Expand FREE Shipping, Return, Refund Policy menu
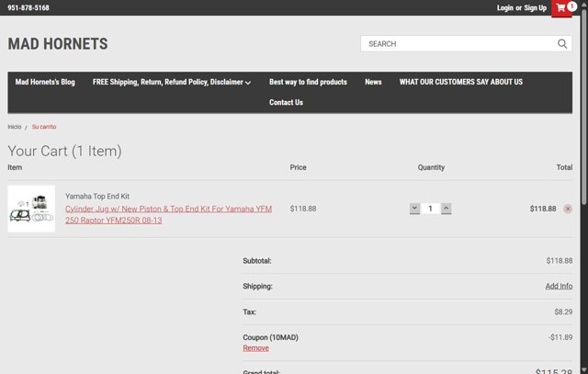The image size is (588, 374). pos(172,82)
